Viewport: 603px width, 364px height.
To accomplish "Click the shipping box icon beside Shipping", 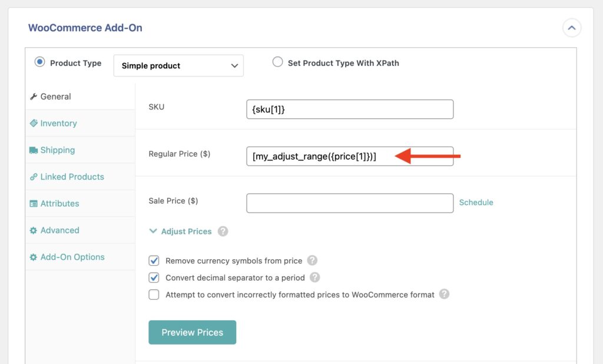I will pyautogui.click(x=34, y=150).
